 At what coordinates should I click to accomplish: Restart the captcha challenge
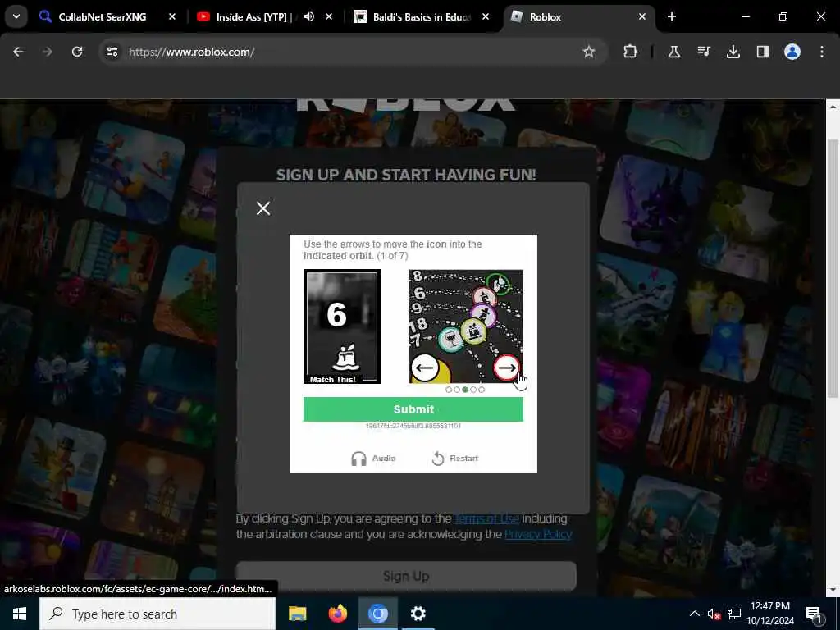pyautogui.click(x=454, y=459)
